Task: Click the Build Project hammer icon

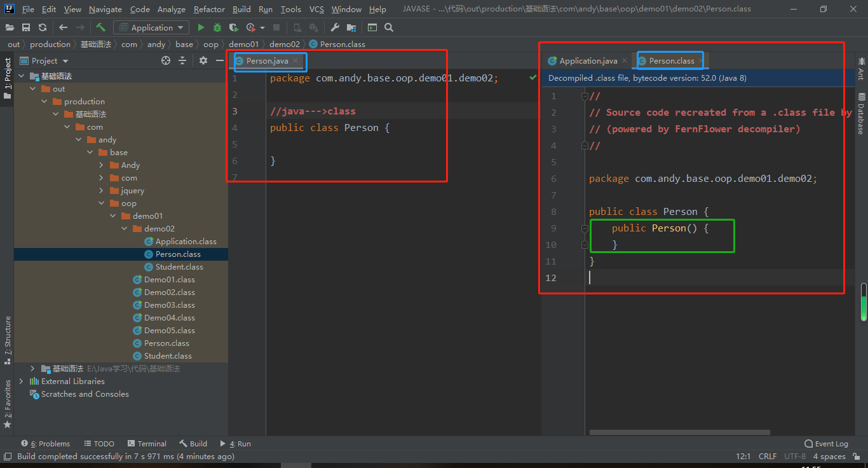Action: [100, 27]
